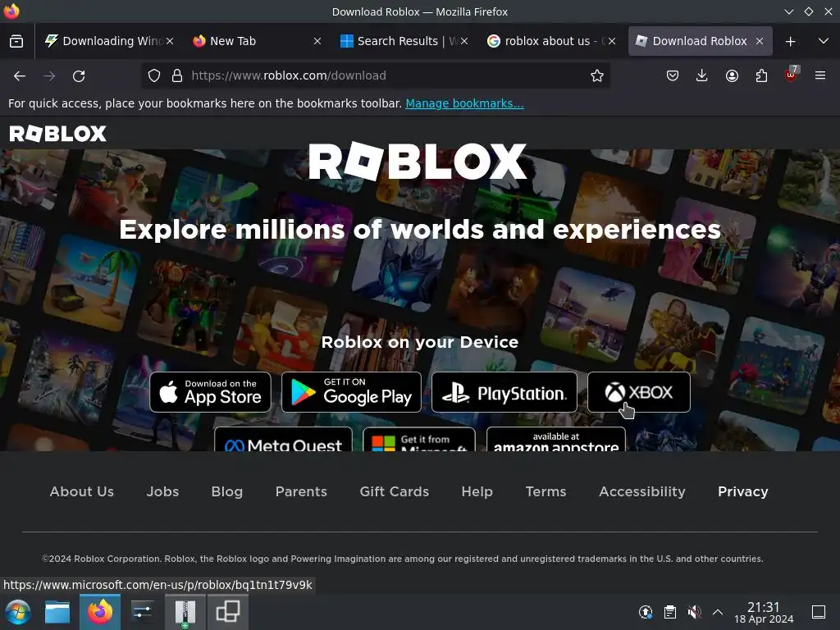The width and height of the screenshot is (840, 630).
Task: Click the Amazon Appstore badge
Action: pyautogui.click(x=556, y=440)
